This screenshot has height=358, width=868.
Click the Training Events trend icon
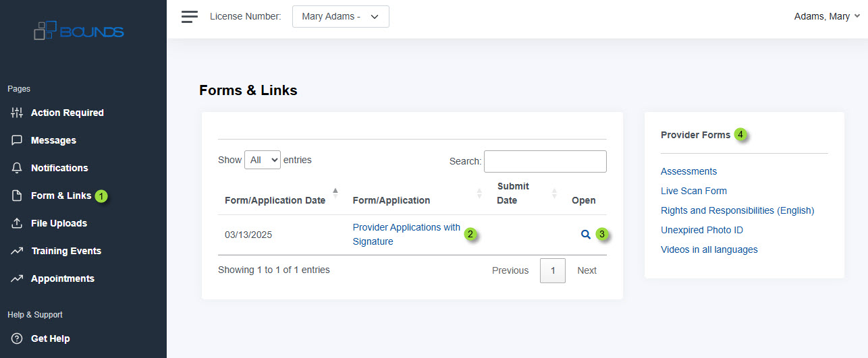click(x=17, y=251)
